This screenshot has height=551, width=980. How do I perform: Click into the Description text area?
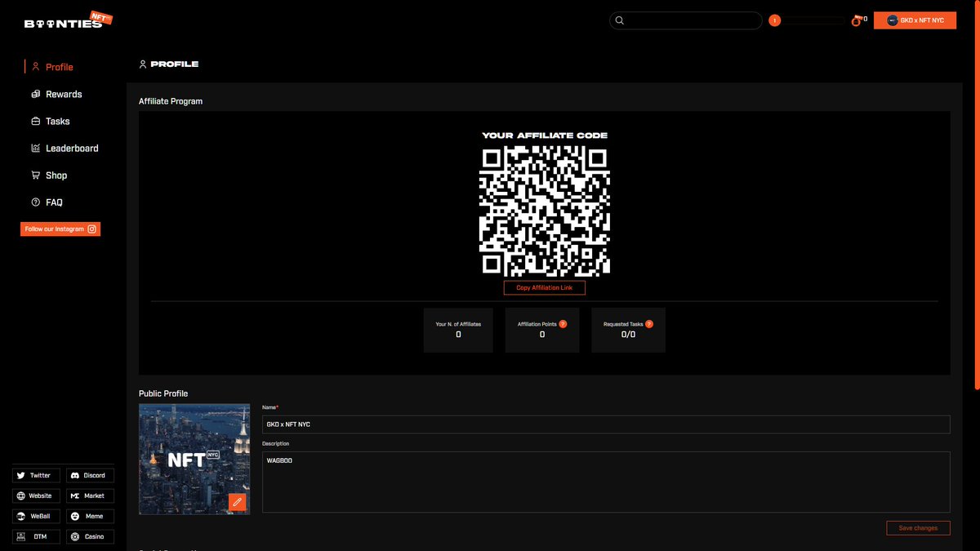[x=606, y=482]
